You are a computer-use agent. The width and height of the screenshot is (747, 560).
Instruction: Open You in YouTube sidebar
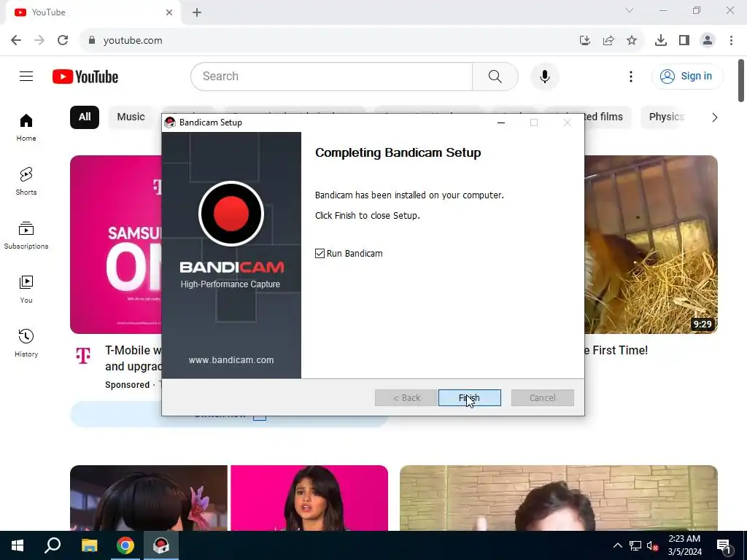(26, 289)
